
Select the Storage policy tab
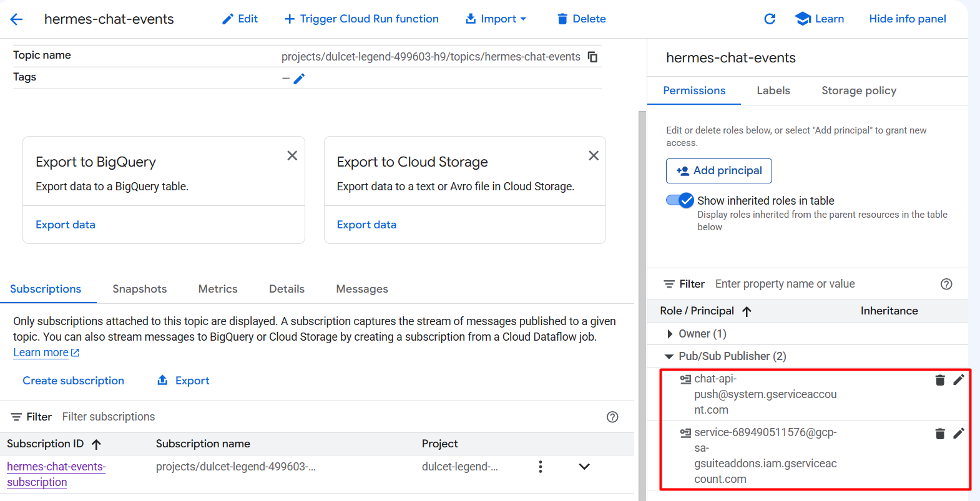tap(859, 90)
